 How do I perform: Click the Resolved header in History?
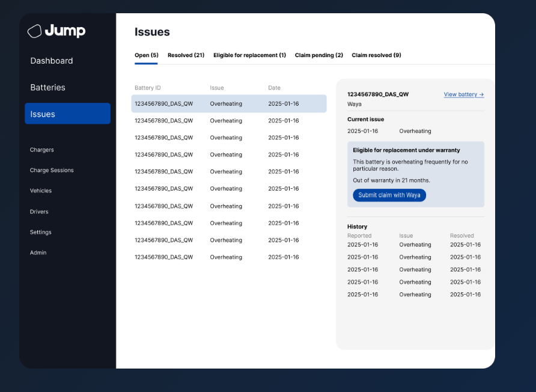coord(462,236)
